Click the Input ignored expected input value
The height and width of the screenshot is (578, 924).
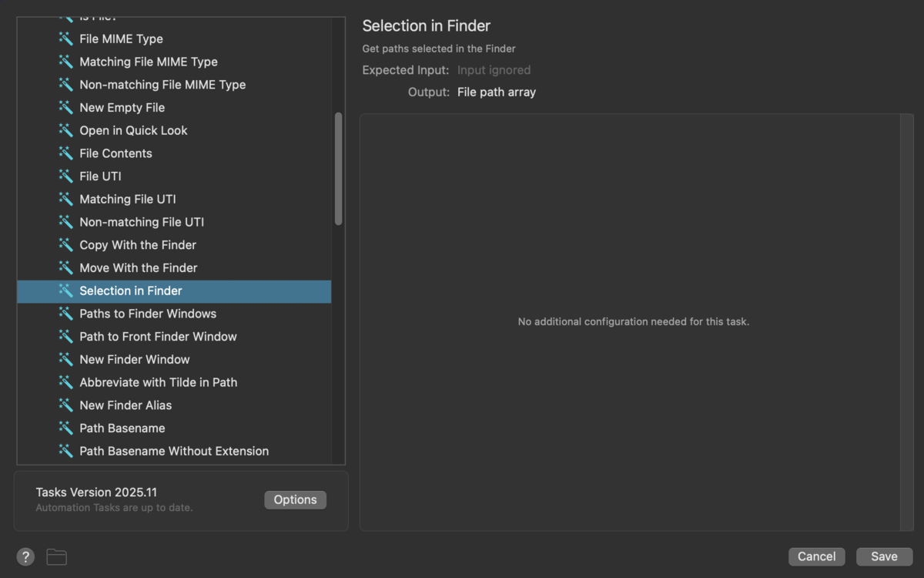[494, 70]
